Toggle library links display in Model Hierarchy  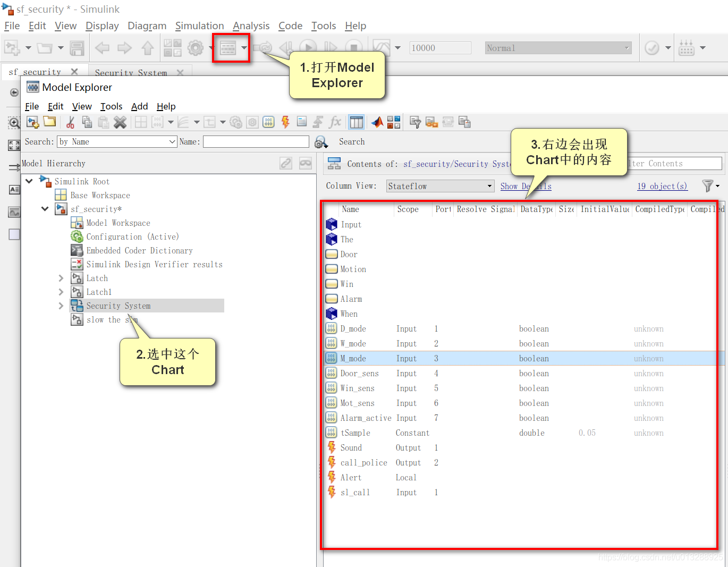[x=286, y=163]
